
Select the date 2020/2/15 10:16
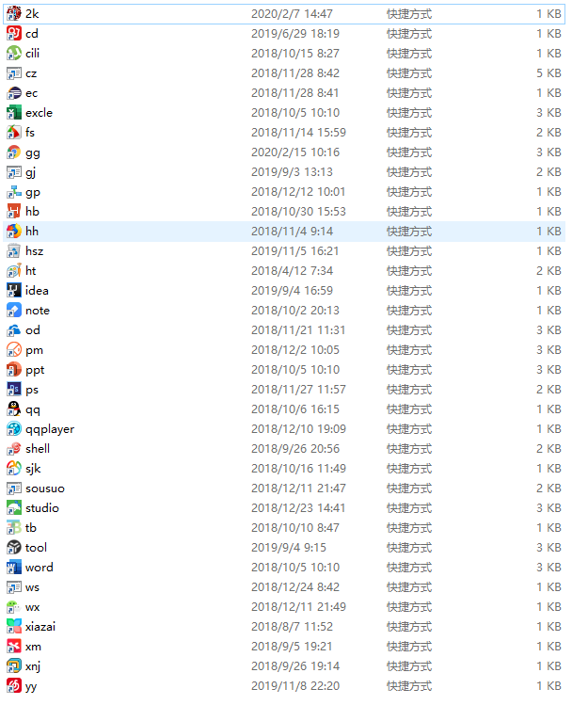point(295,152)
